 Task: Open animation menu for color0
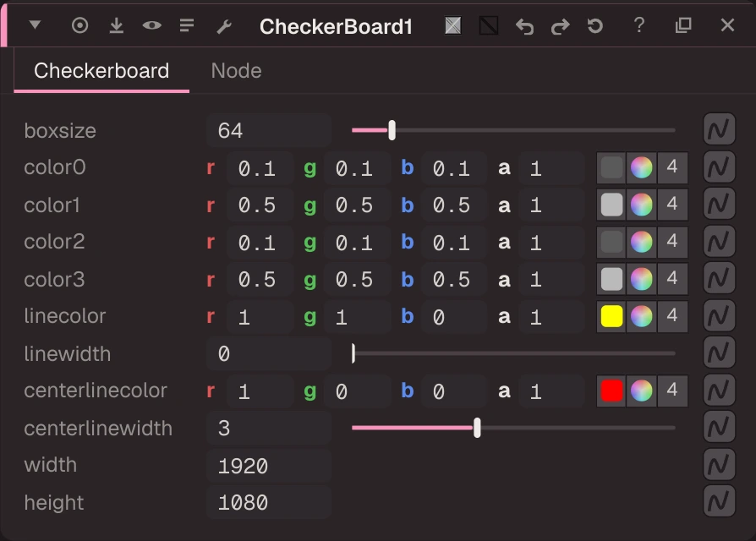[719, 167]
